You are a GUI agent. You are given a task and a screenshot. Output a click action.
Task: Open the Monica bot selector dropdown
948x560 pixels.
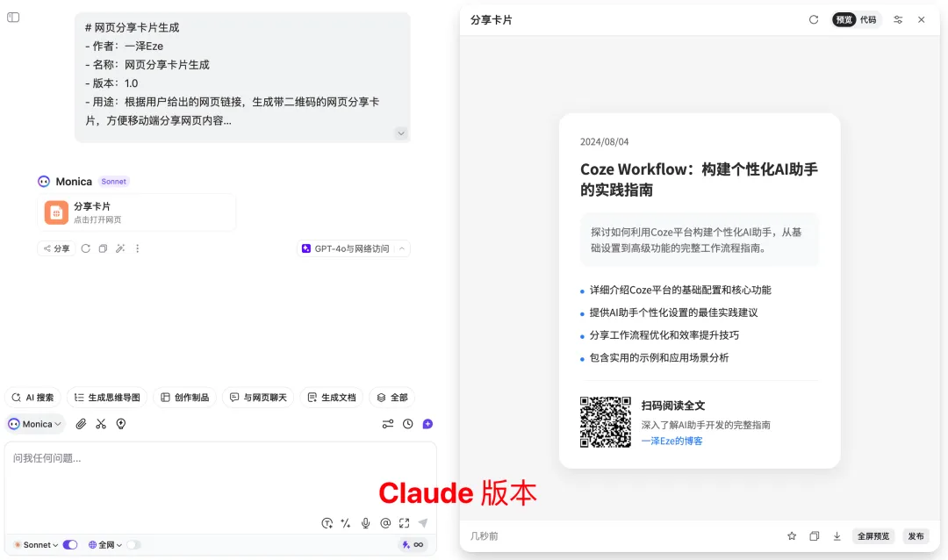(x=35, y=424)
